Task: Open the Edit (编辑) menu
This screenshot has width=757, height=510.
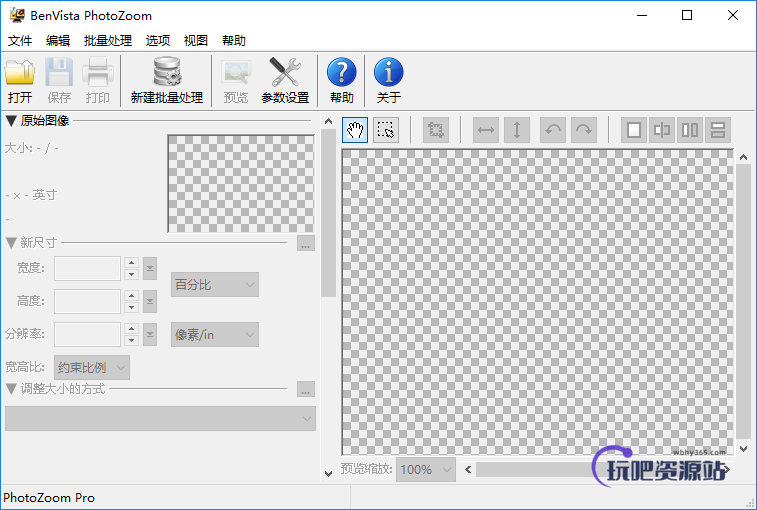Action: (x=58, y=41)
